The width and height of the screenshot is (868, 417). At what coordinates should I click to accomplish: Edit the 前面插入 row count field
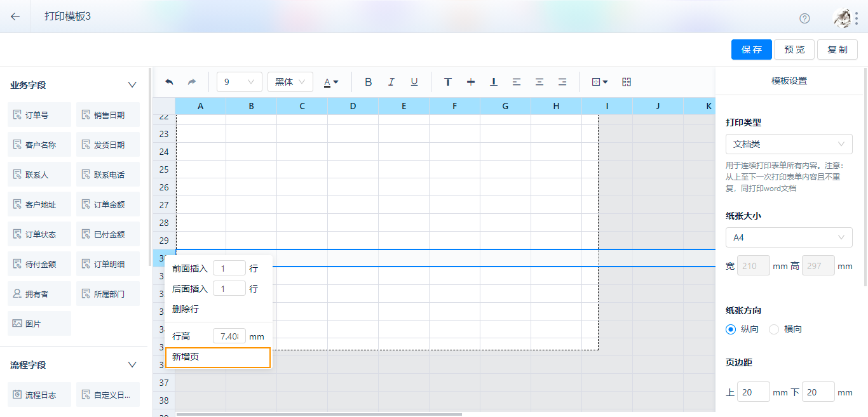[x=229, y=268]
